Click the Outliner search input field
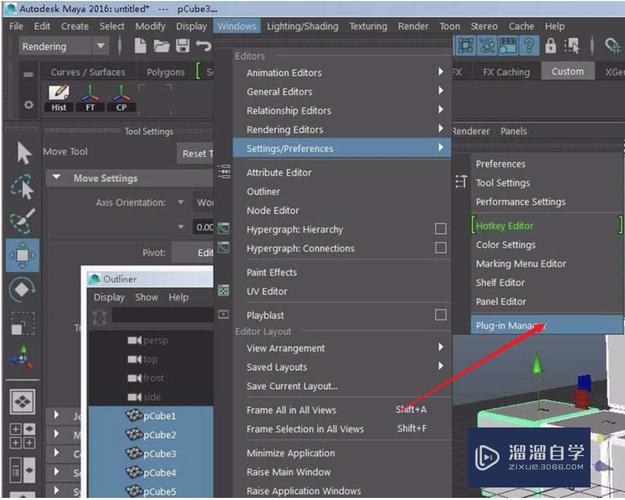 (163, 315)
